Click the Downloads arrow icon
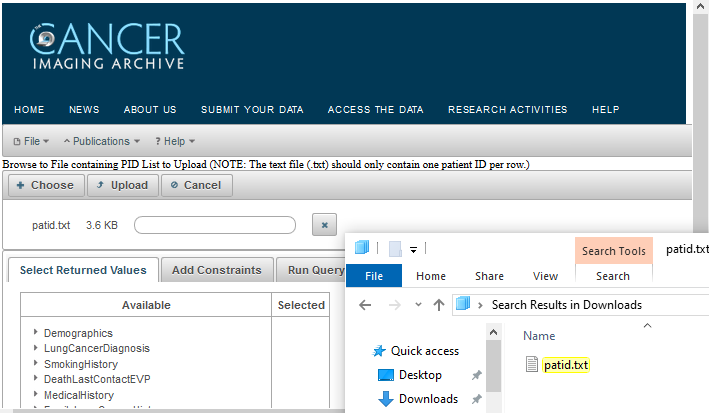The height and width of the screenshot is (413, 709). click(x=386, y=399)
